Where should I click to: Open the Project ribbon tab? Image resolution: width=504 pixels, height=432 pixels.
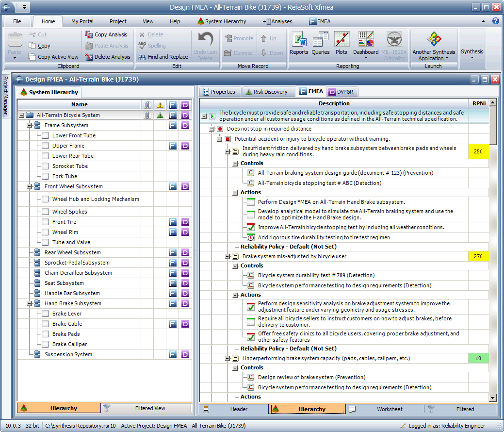[118, 21]
